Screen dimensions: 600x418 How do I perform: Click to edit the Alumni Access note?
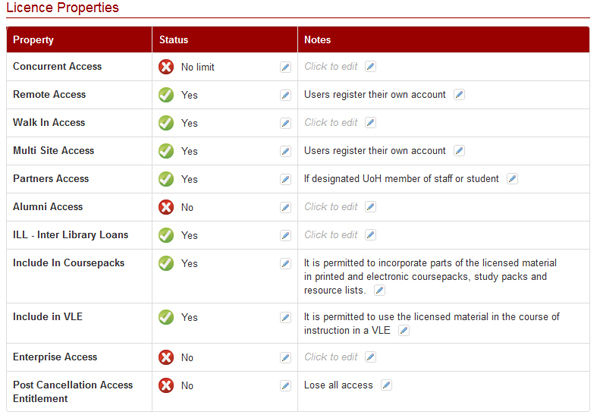[x=330, y=207]
